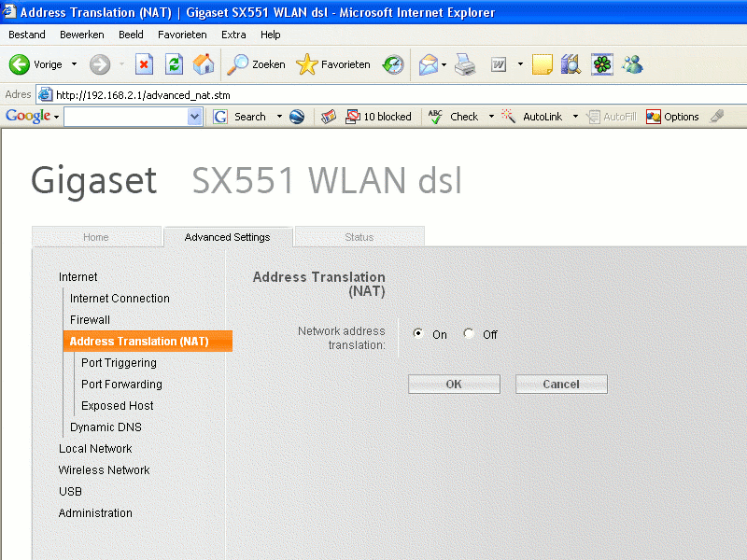Select the Advanced Settings tab
Screen dimensions: 747x560
pos(227,237)
